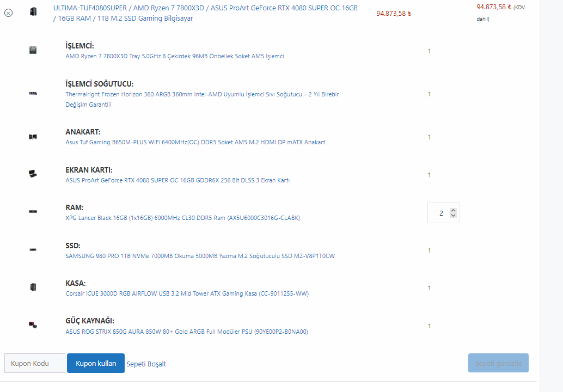Click the İŞLEMCİ: heading text
Image resolution: width=563 pixels, height=392 pixels.
pos(79,46)
